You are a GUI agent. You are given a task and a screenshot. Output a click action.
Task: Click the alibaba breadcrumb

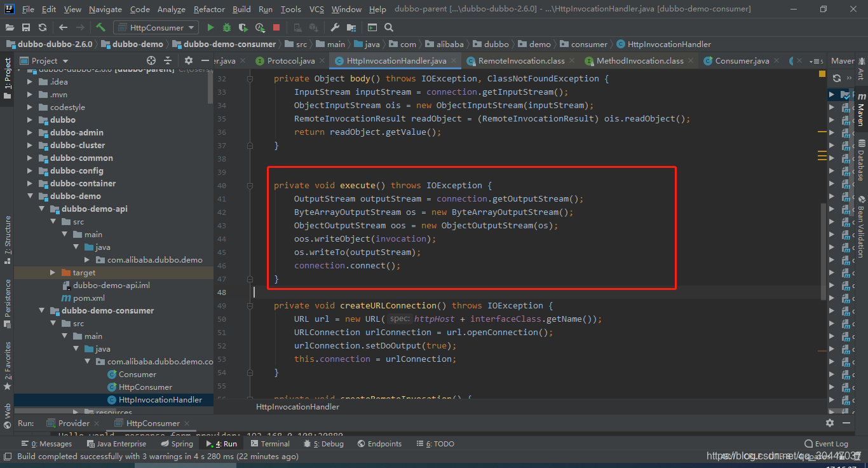point(449,44)
